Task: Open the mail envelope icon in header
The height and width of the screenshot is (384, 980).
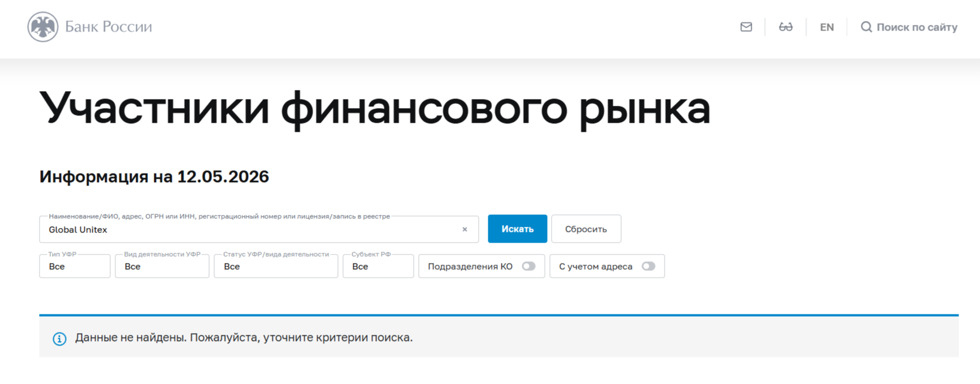Action: tap(746, 27)
